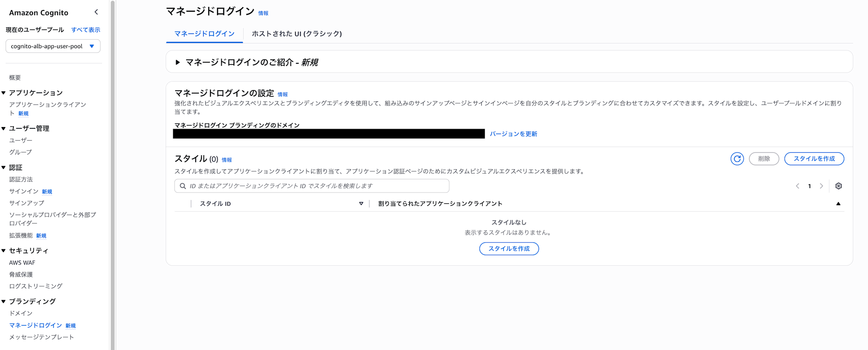
Task: Go to previous page of styles
Action: 797,186
